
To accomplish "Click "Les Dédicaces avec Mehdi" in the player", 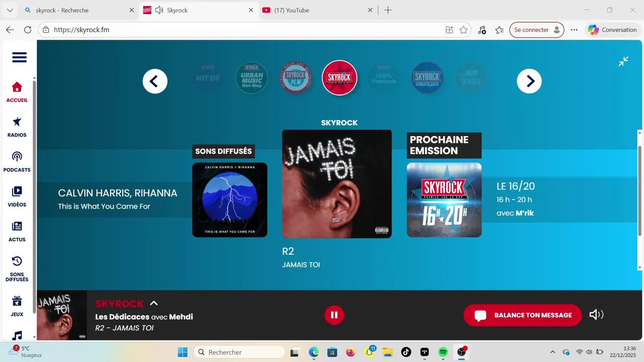I will tap(144, 317).
